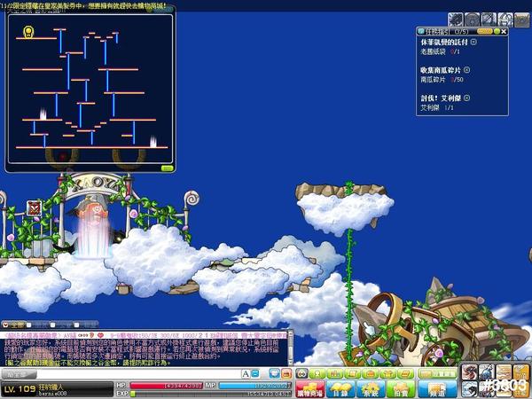Click the A font button beside chat input
Screen dimensions: 532x399
point(246,374)
